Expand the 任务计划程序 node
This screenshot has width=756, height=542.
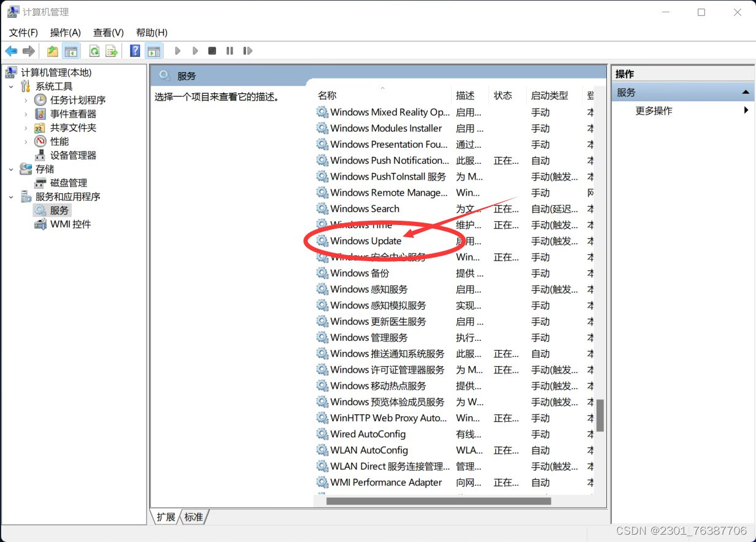coord(26,100)
